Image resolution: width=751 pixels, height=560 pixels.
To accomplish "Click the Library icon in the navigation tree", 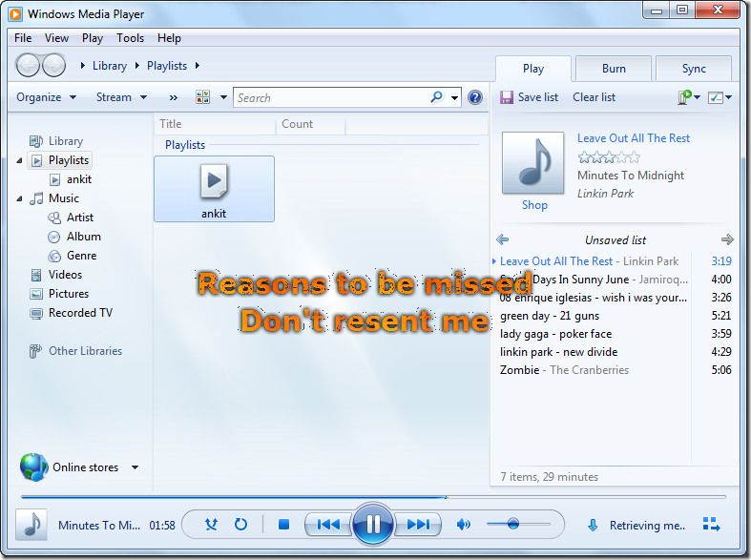I will (36, 141).
